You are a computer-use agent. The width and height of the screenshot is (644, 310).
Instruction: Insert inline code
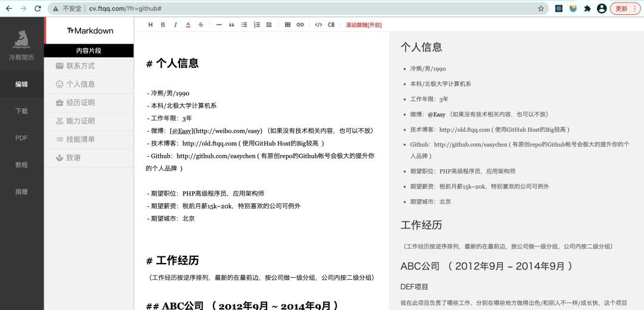[x=318, y=24]
